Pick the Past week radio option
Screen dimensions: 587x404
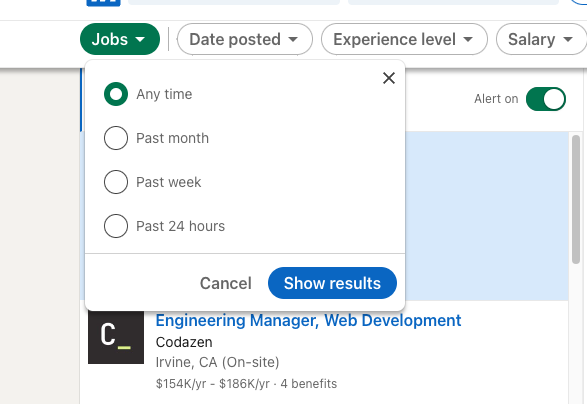coord(116,182)
